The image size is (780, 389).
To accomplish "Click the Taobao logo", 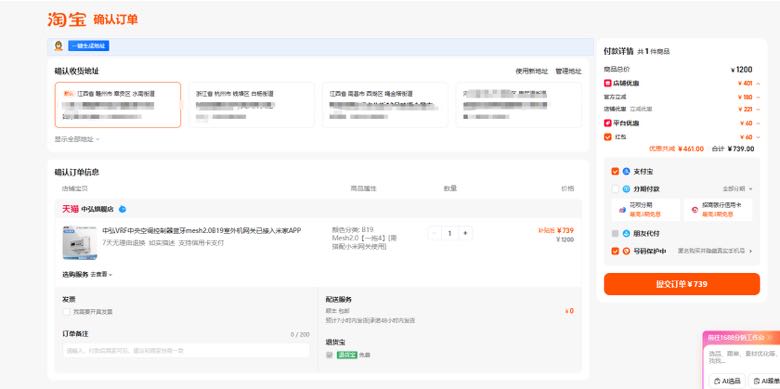I will (67, 19).
